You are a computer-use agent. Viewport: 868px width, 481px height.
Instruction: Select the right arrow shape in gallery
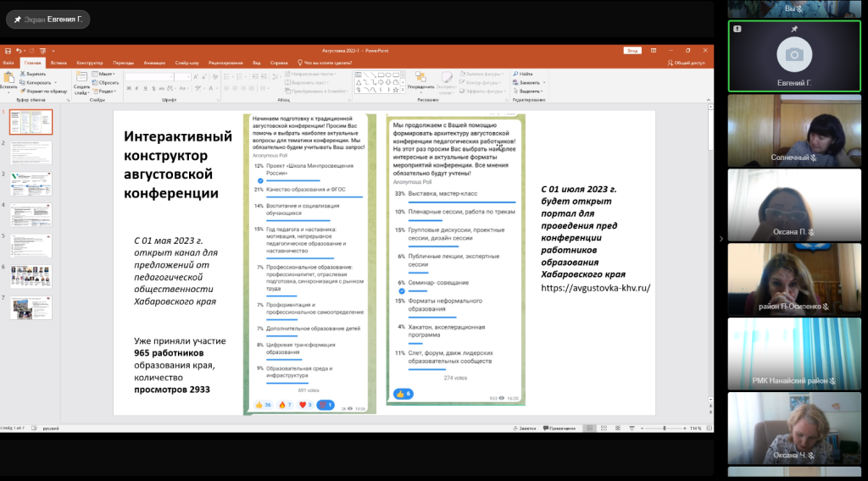(x=381, y=82)
